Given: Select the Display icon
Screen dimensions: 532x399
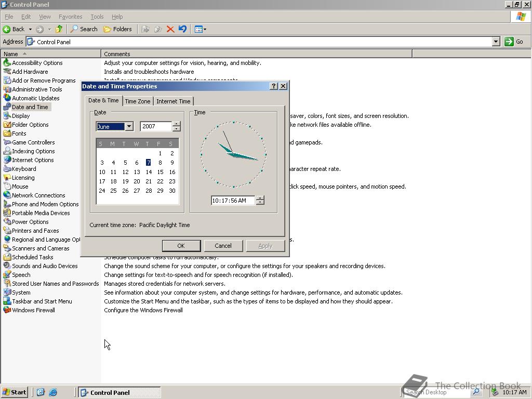Looking at the screenshot, I should pos(7,116).
